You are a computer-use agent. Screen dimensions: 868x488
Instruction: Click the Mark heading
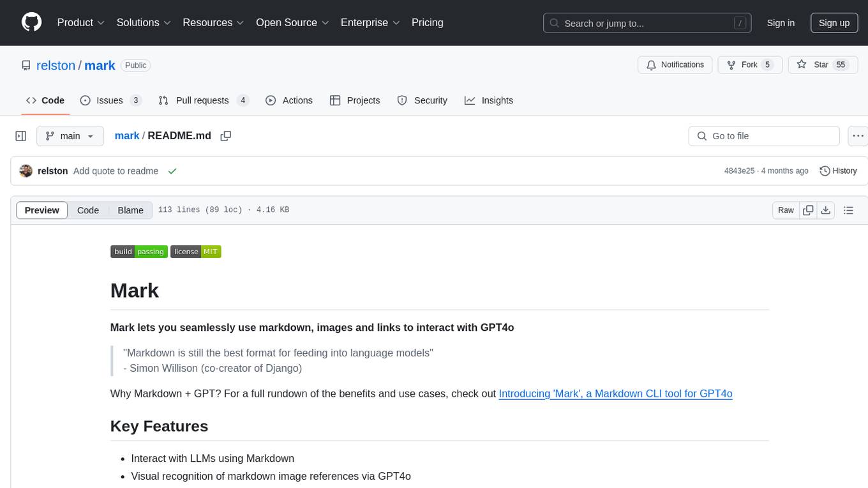pyautogui.click(x=135, y=291)
